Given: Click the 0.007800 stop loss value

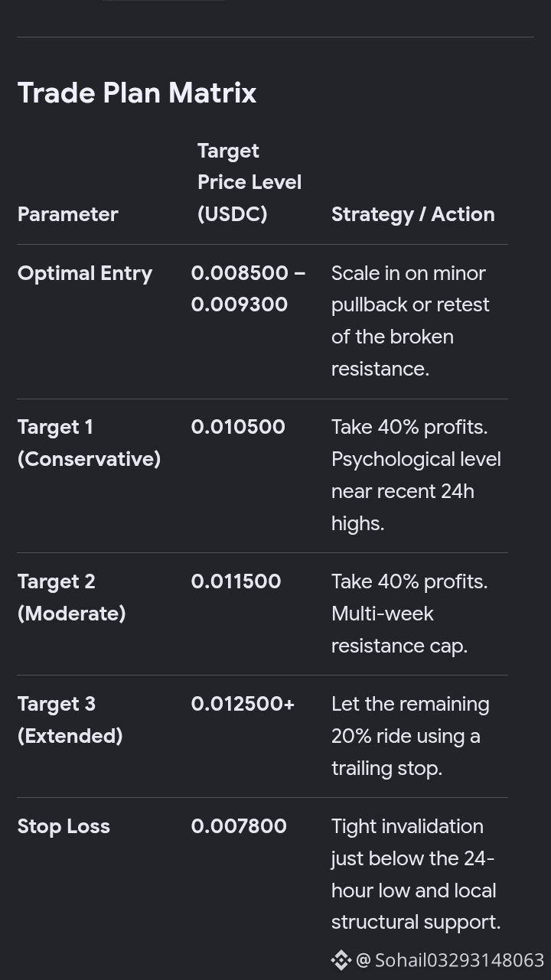Looking at the screenshot, I should (239, 826).
